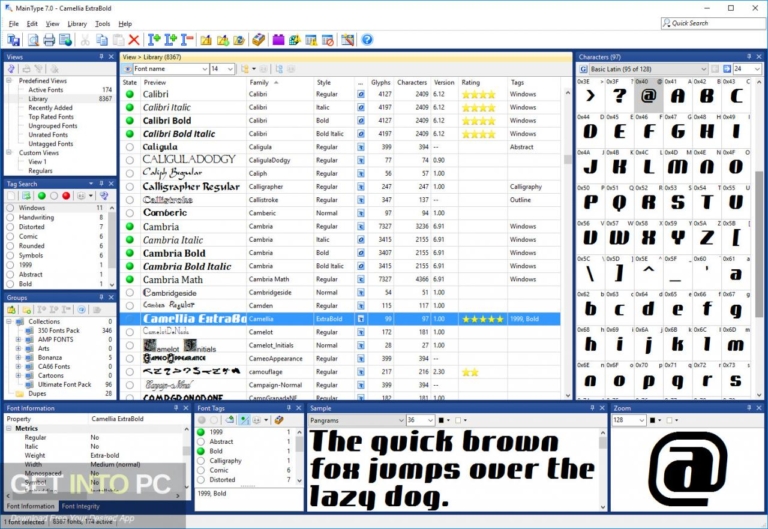Pin the Views panel
Screen dimensions: 768x529
coord(101,57)
